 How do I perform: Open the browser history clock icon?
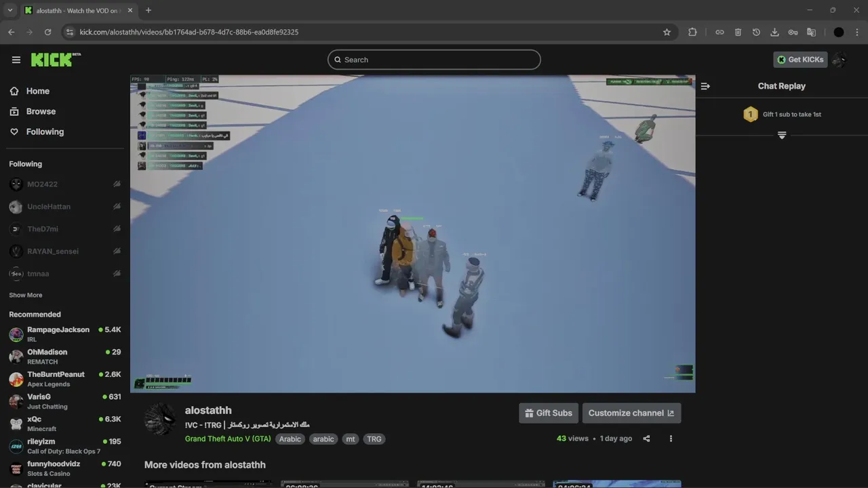(756, 32)
